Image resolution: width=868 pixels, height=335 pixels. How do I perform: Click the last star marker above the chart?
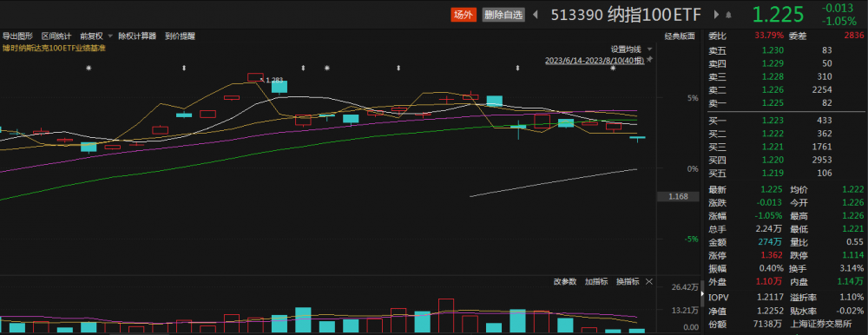point(613,68)
